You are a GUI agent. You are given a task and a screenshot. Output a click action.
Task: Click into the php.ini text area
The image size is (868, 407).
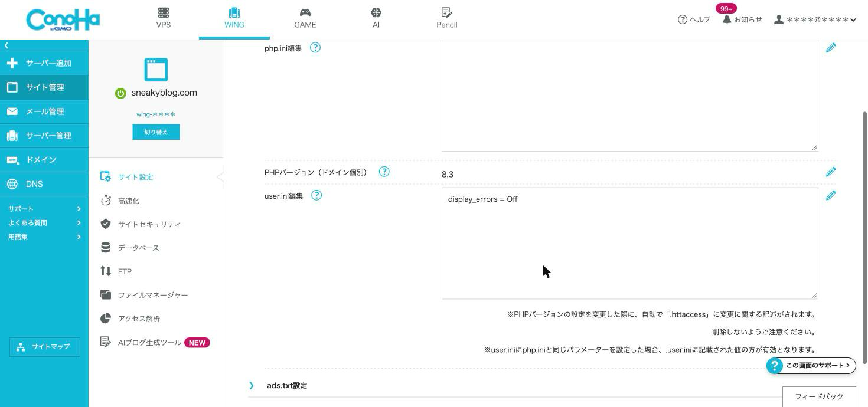click(x=629, y=96)
